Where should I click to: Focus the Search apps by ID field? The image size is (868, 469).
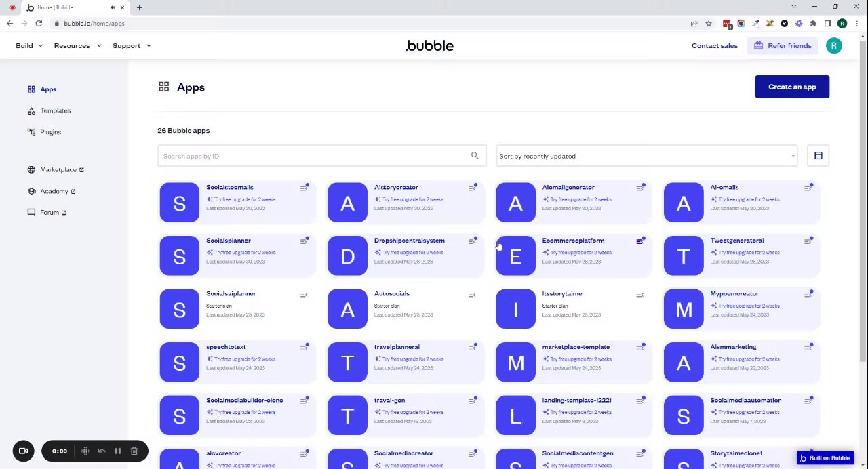pyautogui.click(x=322, y=156)
